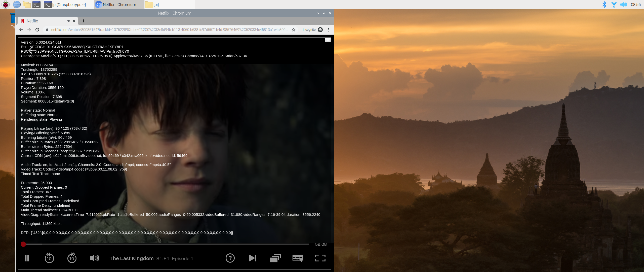Open system volume tray control
The width and height of the screenshot is (644, 272).
[x=623, y=5]
